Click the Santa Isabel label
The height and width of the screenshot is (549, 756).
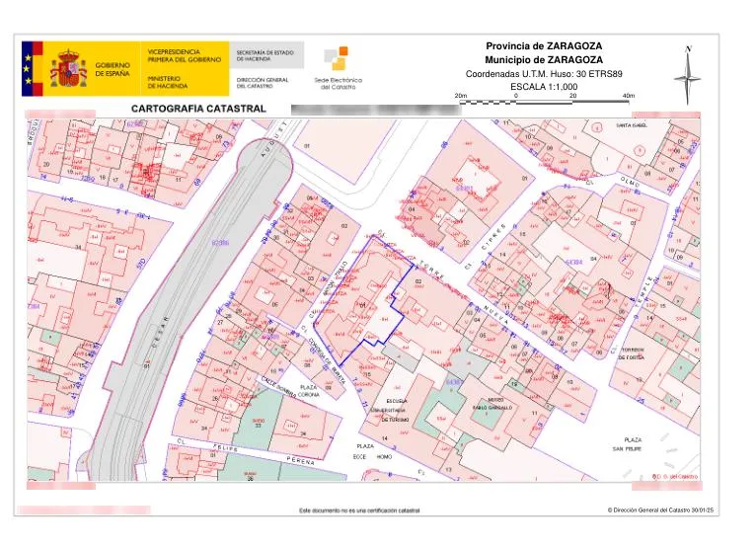point(632,125)
